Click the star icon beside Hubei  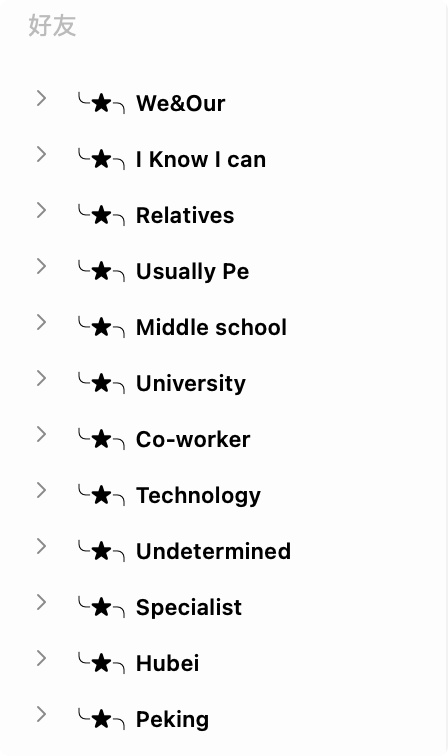coord(101,663)
